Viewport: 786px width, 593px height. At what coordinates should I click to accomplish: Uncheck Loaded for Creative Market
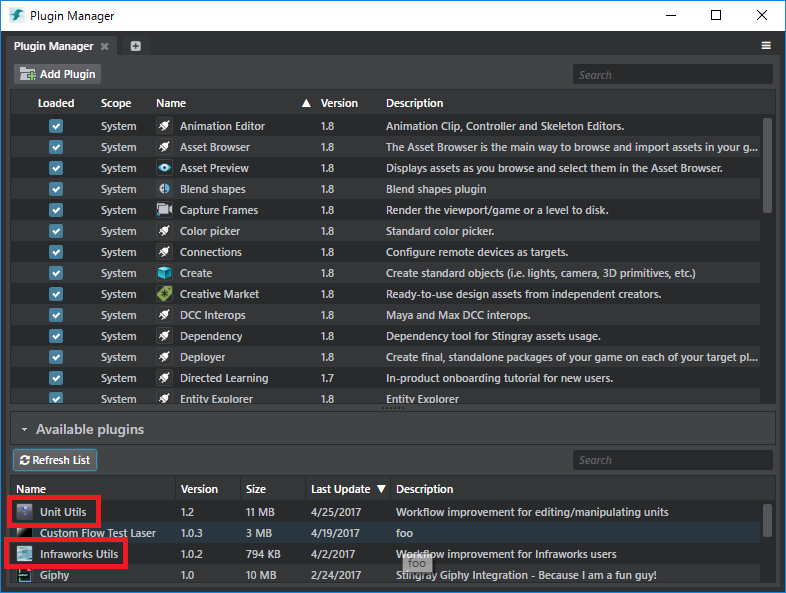coord(56,294)
